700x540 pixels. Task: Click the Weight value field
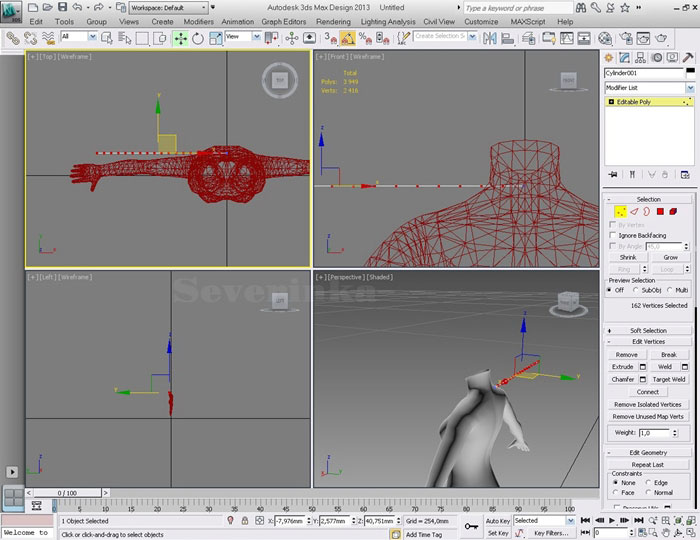click(x=654, y=433)
